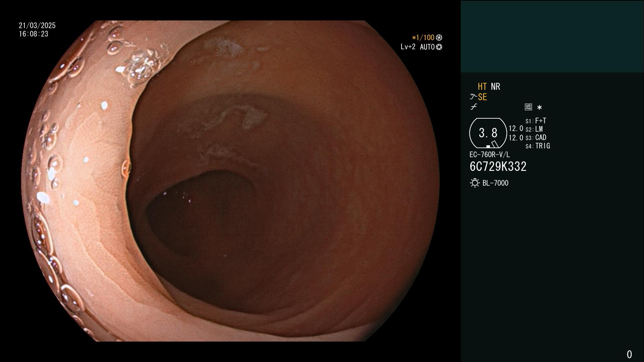Click the shutter speed icon beside 1/100
The image size is (644, 362).
[x=439, y=38]
